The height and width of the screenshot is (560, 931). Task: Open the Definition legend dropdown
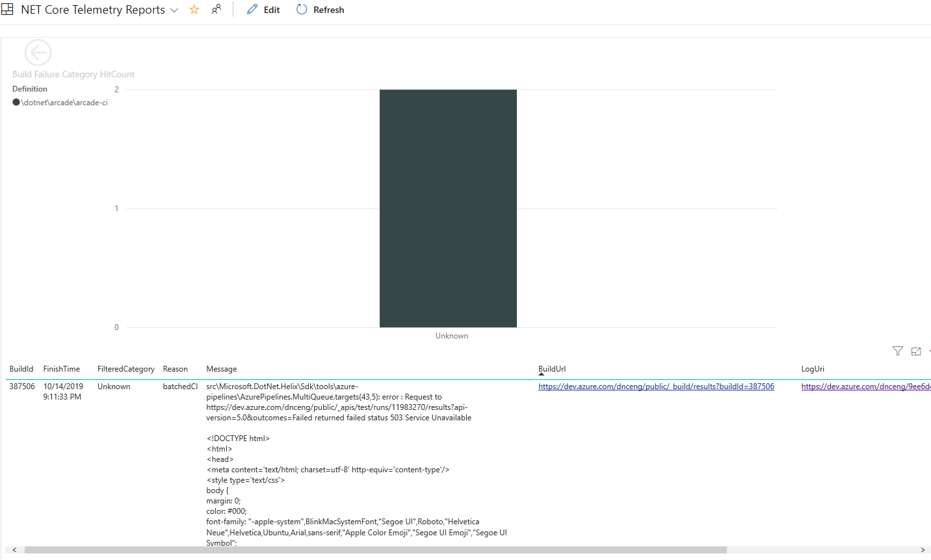[x=29, y=88]
